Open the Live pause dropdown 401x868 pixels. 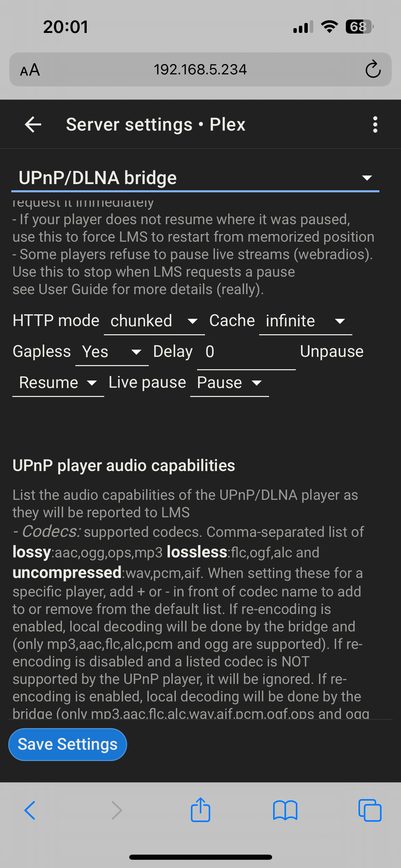pyautogui.click(x=230, y=383)
